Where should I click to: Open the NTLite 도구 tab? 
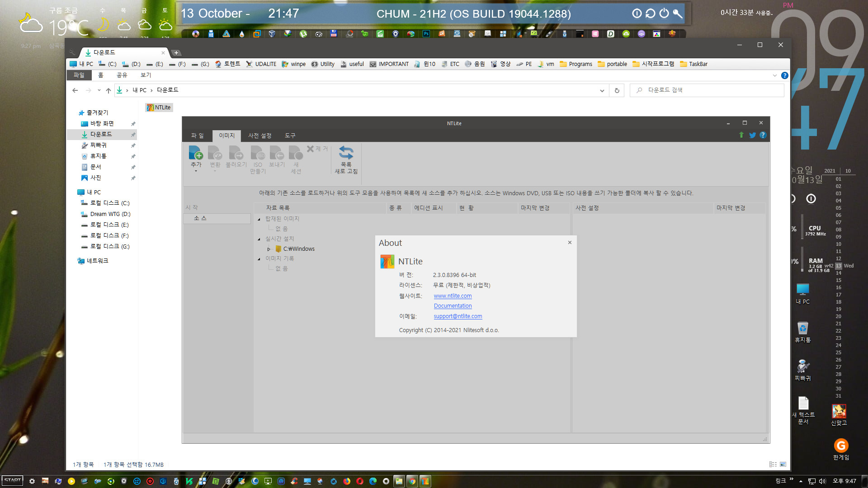click(x=290, y=136)
